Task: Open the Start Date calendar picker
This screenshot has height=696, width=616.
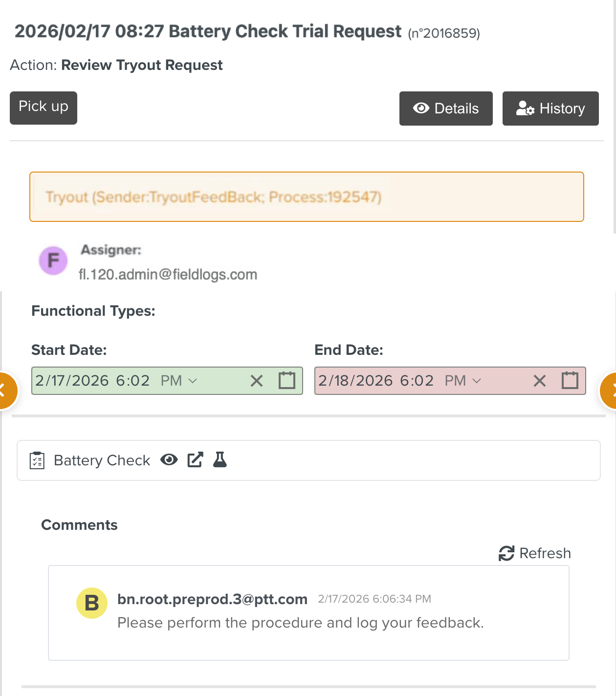Action: [286, 380]
